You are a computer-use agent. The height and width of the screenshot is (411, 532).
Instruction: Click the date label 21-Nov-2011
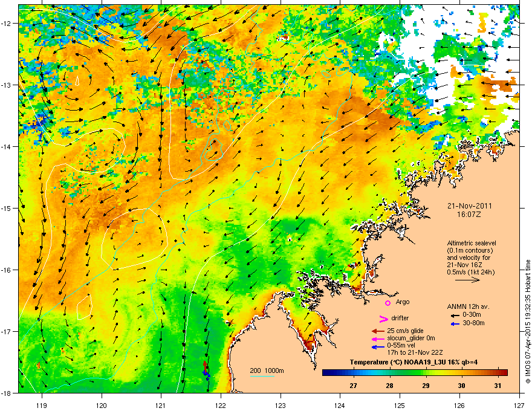tap(469, 206)
